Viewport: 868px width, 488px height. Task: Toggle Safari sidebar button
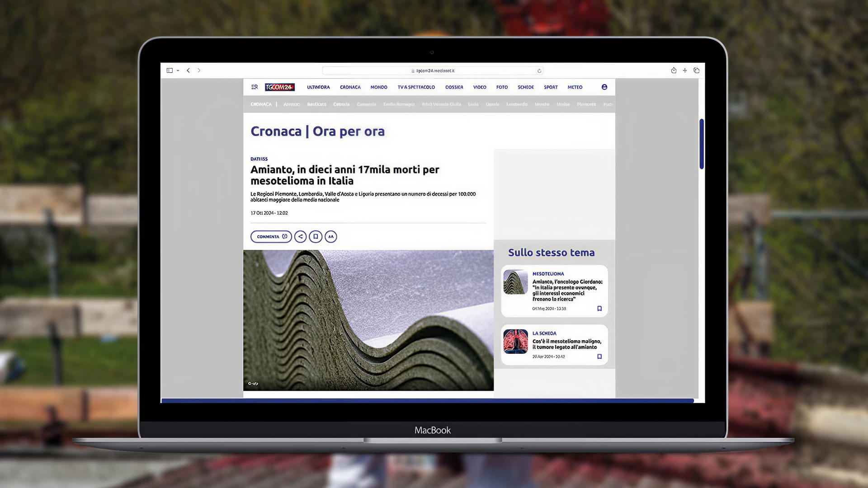(x=170, y=70)
